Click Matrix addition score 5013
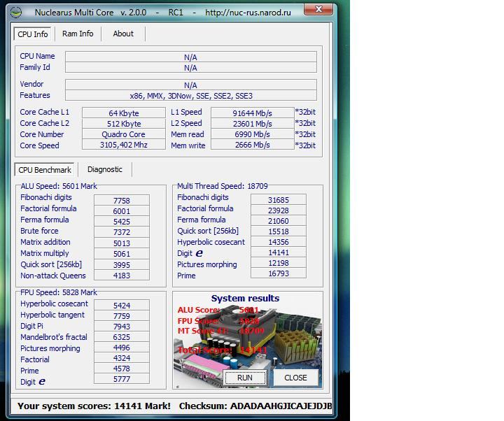 pos(122,243)
